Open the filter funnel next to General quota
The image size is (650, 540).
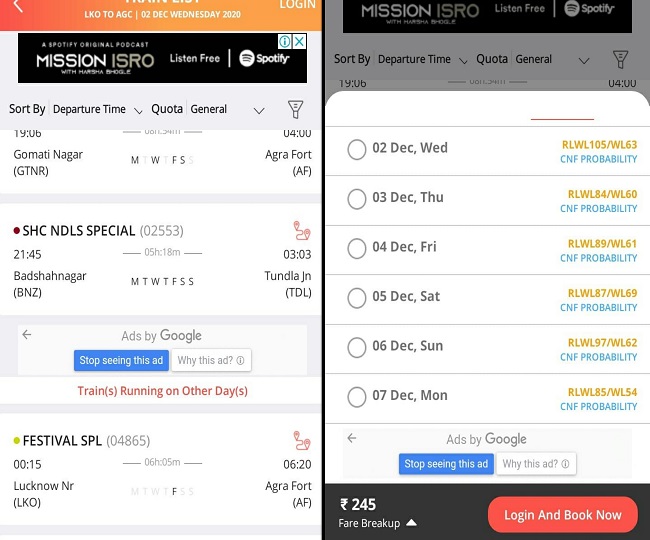point(295,109)
